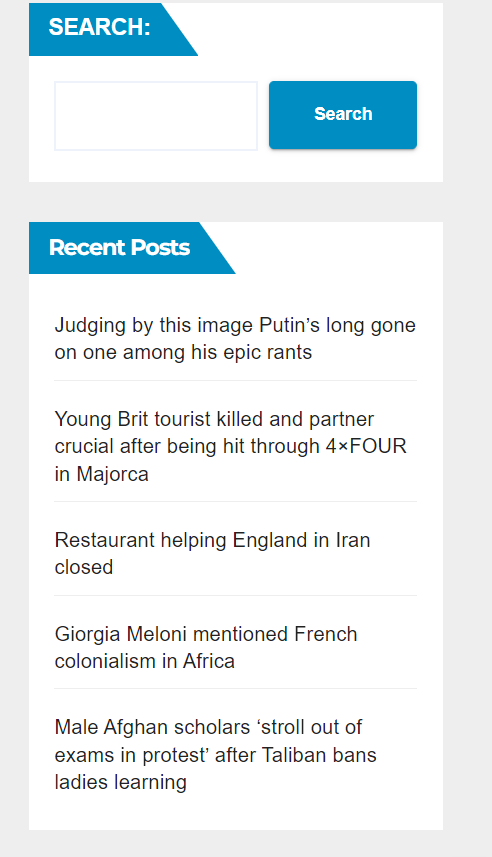Open Restaurant helping England in Iran post
Screen dimensions: 492x857
(x=213, y=553)
